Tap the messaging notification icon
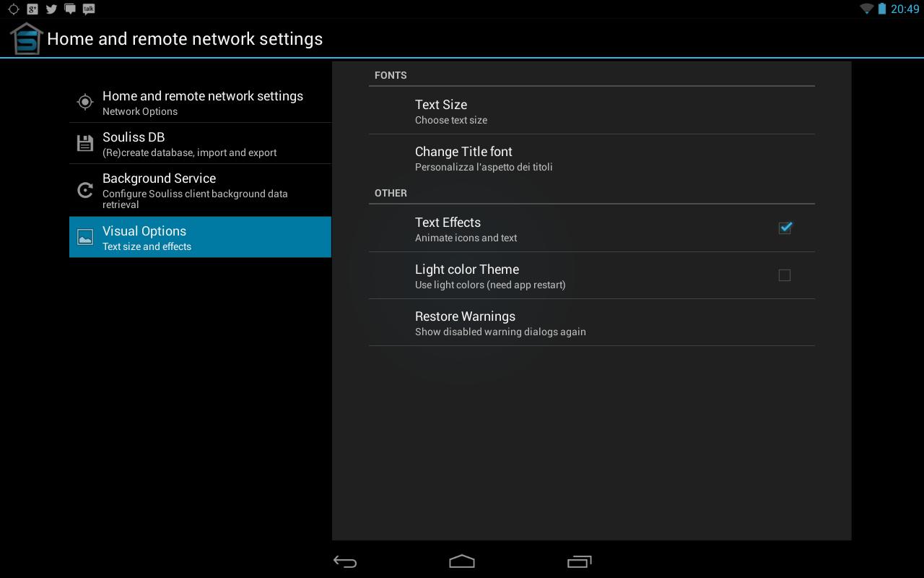The height and width of the screenshot is (578, 924). tap(70, 9)
